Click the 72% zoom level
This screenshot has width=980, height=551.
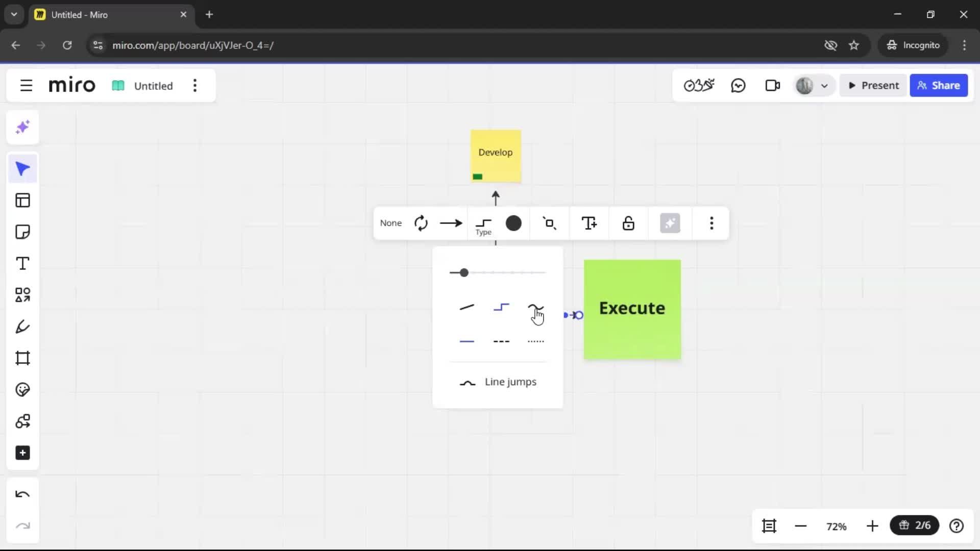[x=836, y=527]
